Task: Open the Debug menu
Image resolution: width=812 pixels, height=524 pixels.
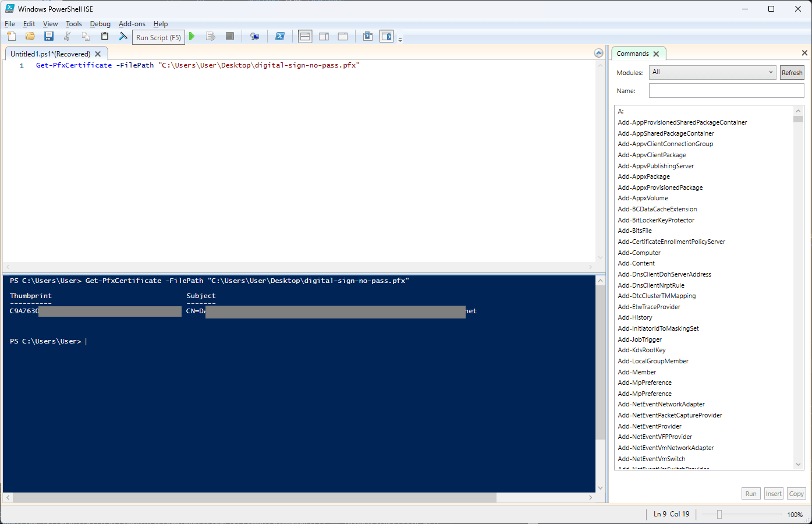Action: click(x=100, y=24)
